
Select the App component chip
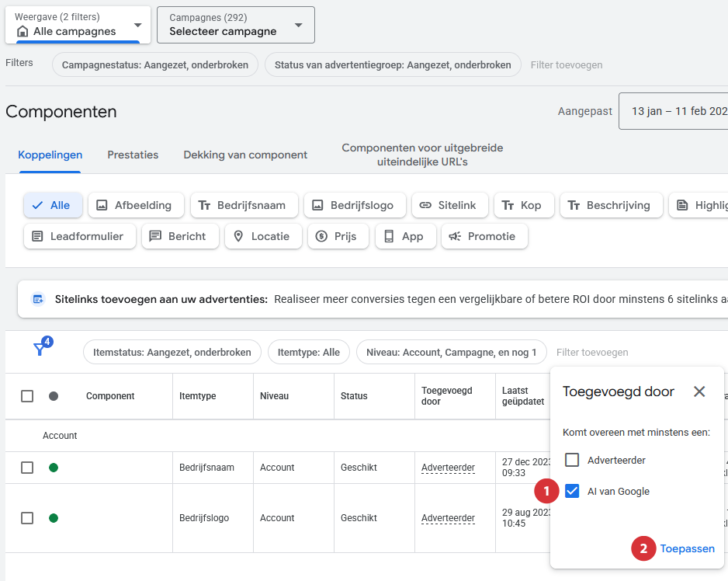pos(404,236)
